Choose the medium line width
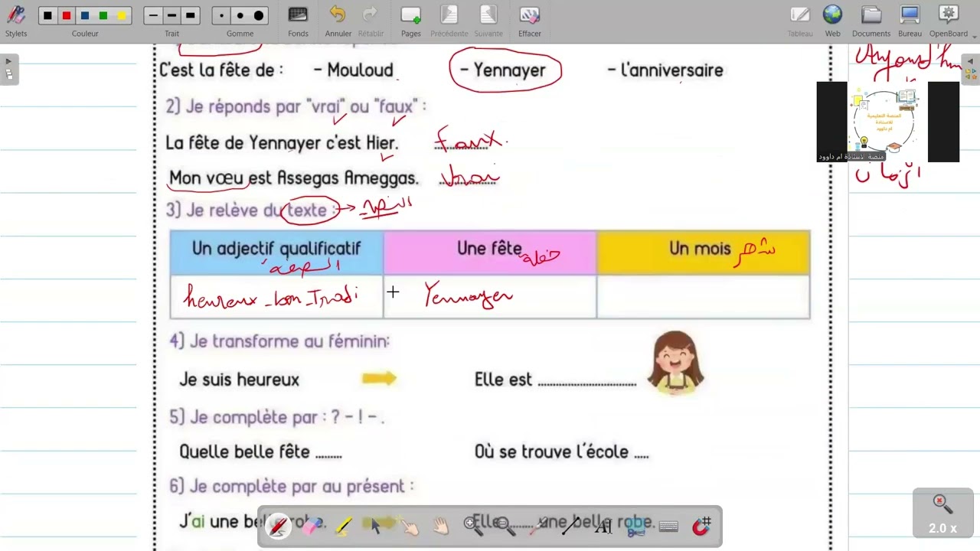This screenshot has height=551, width=980. click(171, 15)
